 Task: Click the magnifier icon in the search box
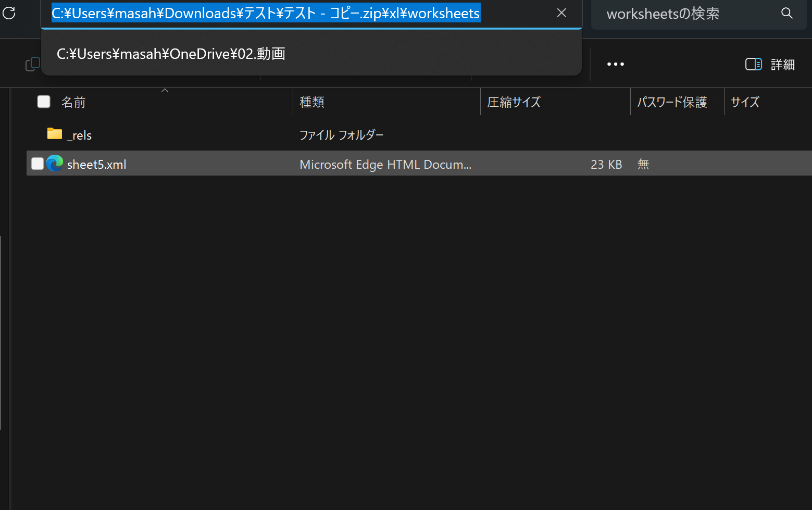click(x=786, y=14)
